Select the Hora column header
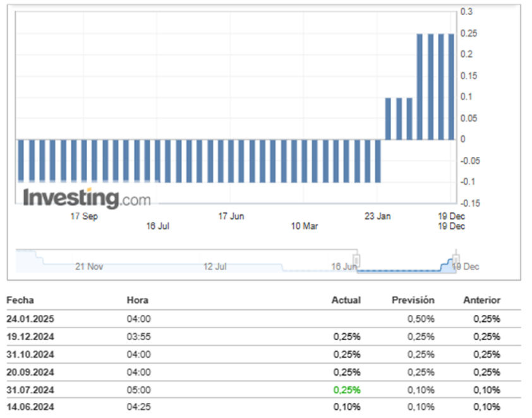Image resolution: width=532 pixels, height=418 pixels. pos(137,300)
